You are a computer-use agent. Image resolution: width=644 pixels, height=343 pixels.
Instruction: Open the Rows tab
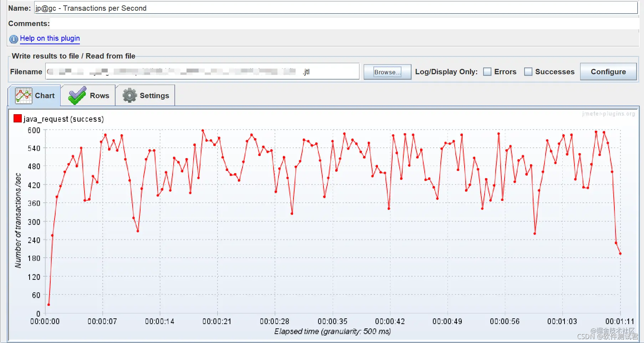[x=88, y=96]
